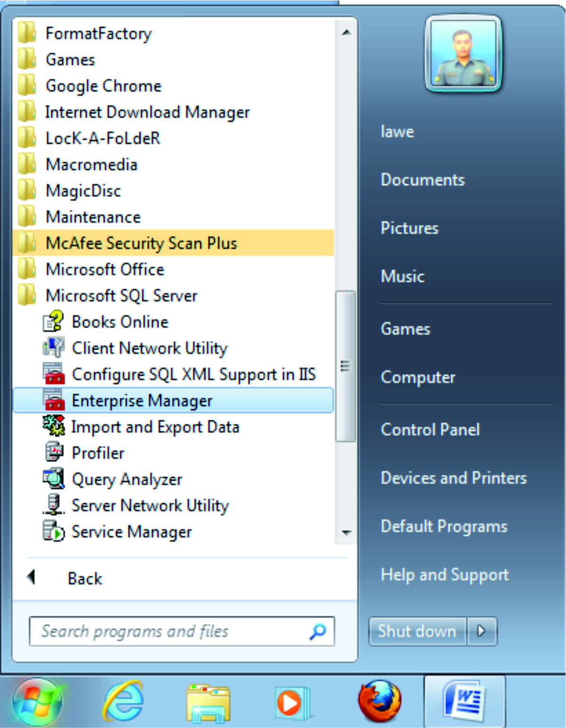Launch Firefox from the taskbar

tap(380, 701)
